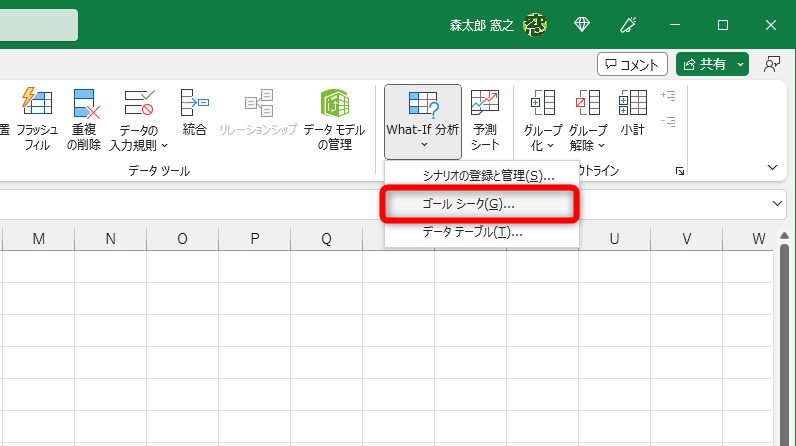Viewport: 796px width, 446px height.
Task: Click the Relationships (リレーションシップ) icon
Action: tap(258, 103)
